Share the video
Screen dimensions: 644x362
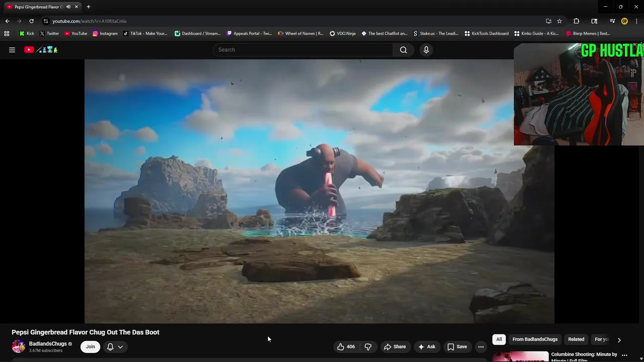(395, 346)
